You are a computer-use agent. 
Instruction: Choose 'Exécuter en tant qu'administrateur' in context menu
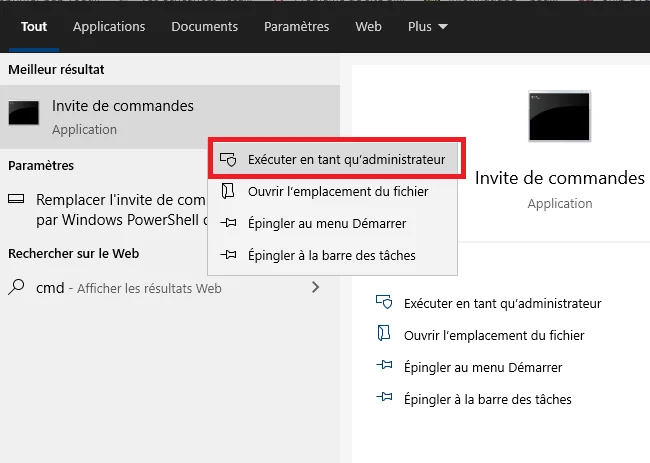[346, 159]
